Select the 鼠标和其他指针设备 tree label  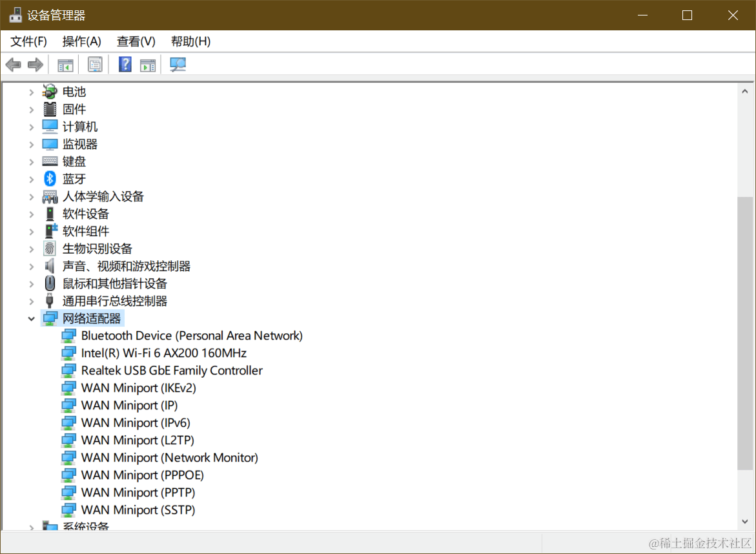pyautogui.click(x=114, y=283)
